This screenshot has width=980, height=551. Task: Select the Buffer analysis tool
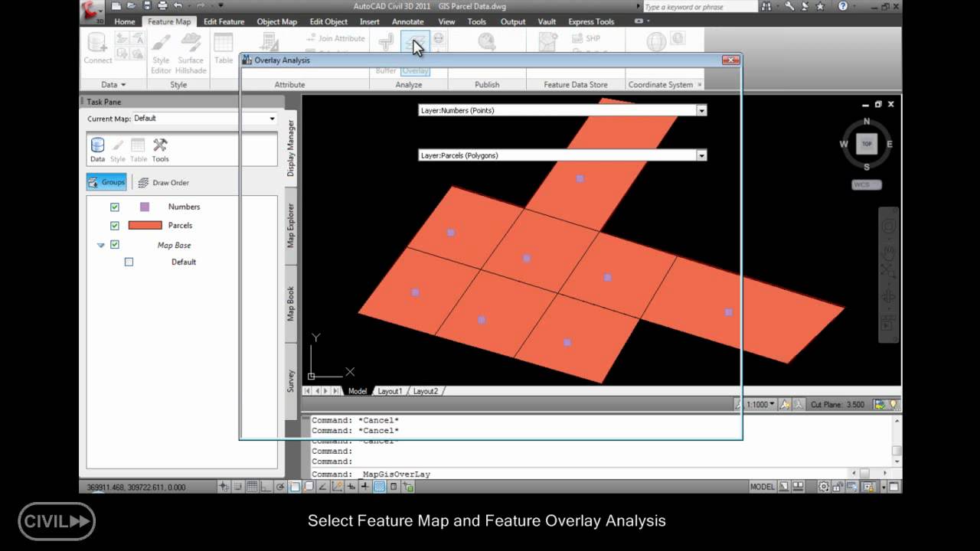[386, 54]
